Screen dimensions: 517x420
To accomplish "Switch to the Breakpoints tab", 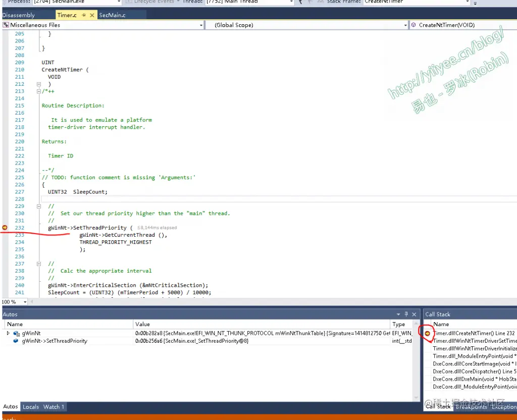I will tap(472, 407).
